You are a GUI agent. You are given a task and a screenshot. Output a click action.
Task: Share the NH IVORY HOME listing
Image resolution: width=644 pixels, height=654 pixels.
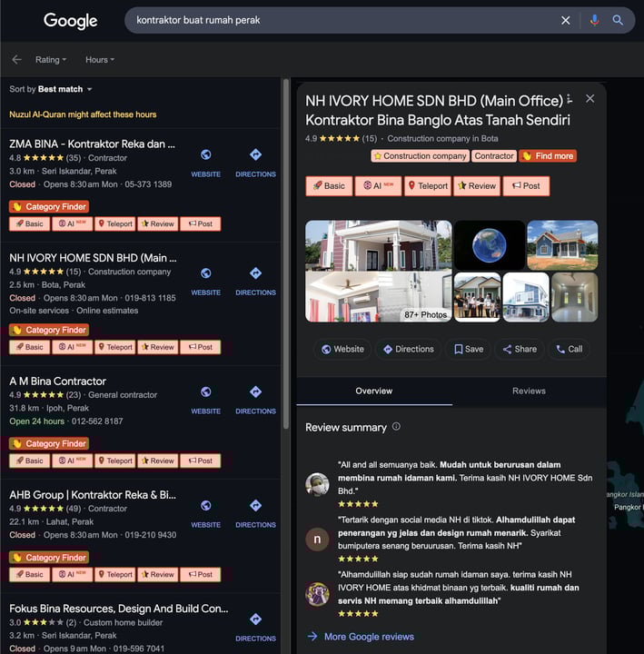pos(520,349)
